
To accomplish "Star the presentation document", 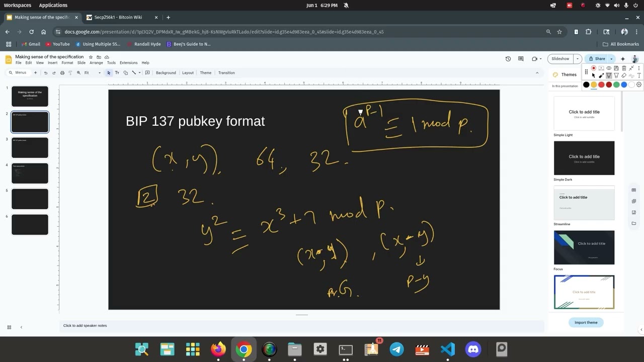I will [91, 57].
